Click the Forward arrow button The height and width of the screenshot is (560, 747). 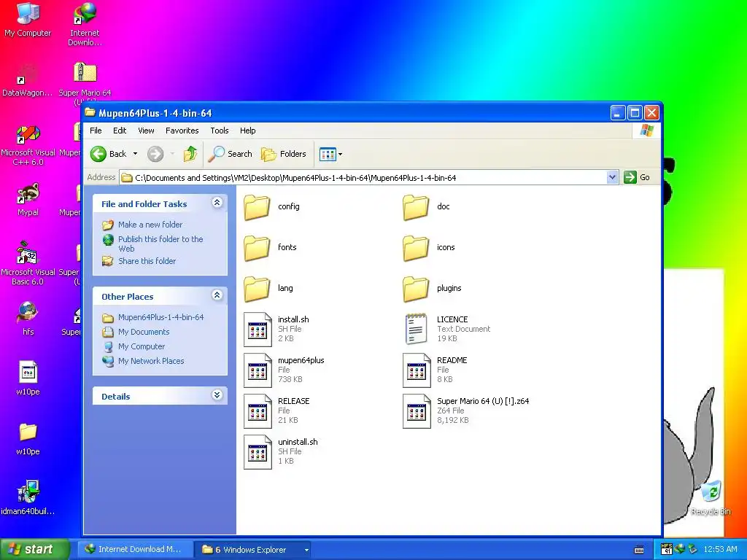point(155,154)
